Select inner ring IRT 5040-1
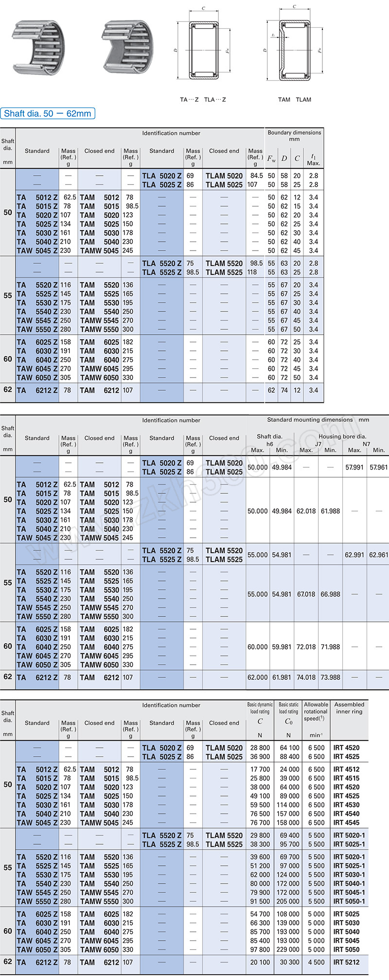The height and width of the screenshot is (980, 389). [349, 884]
